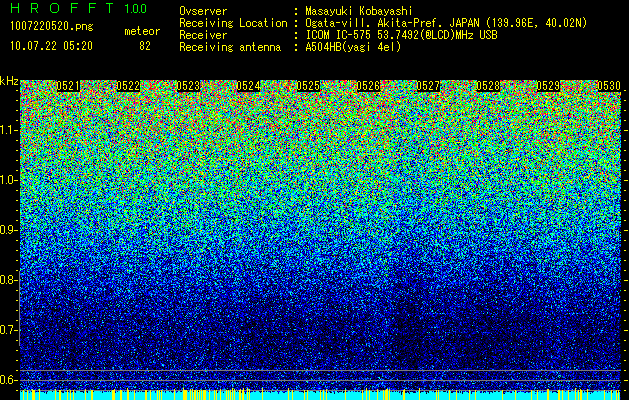Click the A504HB(yagi 4el) antenna text
Image resolution: width=629 pixels, height=400 pixels.
coord(353,47)
